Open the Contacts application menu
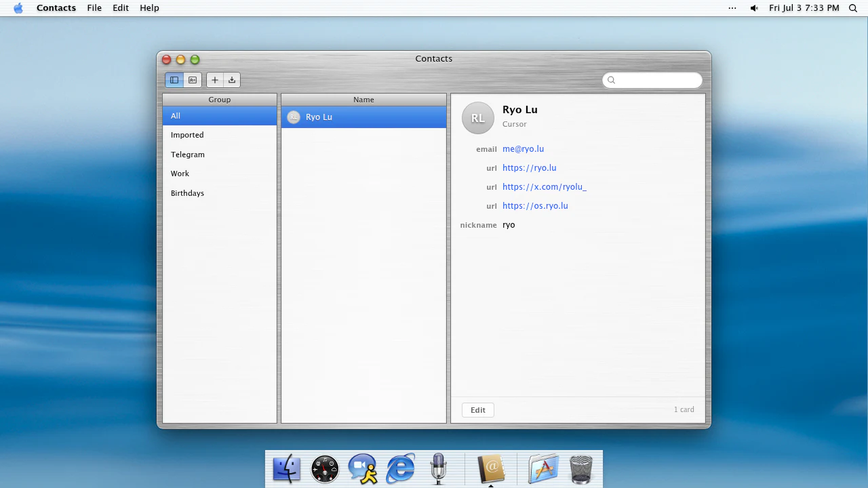The image size is (868, 488). [56, 8]
